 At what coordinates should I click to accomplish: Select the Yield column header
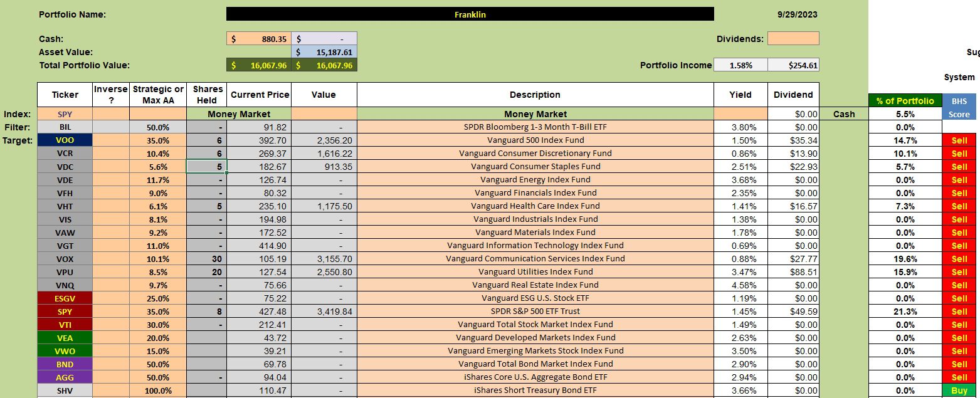coord(740,95)
